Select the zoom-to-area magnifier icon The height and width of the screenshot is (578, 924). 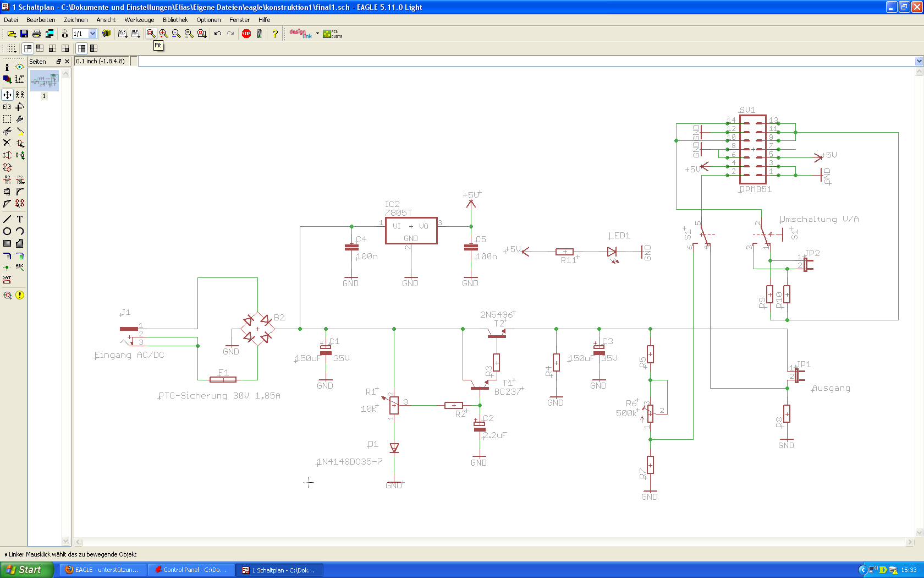pyautogui.click(x=202, y=34)
